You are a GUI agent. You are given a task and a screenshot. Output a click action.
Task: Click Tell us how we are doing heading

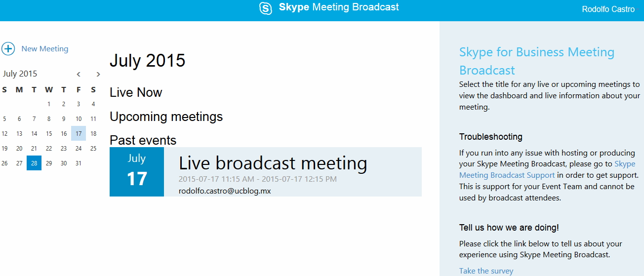click(509, 228)
